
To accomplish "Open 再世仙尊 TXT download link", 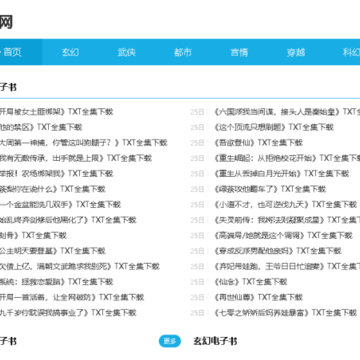I will click(x=259, y=297).
